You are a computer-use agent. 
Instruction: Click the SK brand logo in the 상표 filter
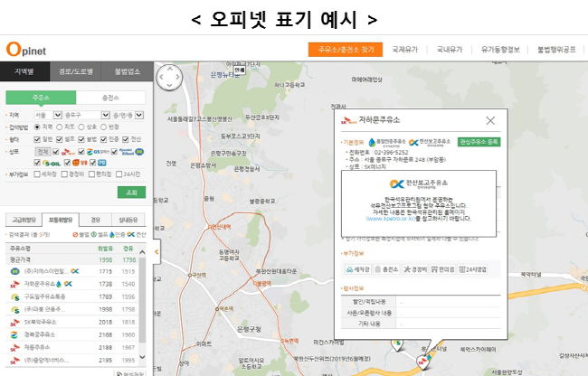(x=68, y=152)
